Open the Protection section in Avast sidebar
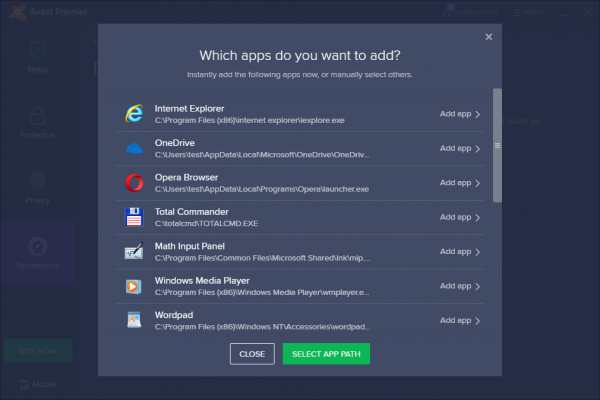The width and height of the screenshot is (600, 400). click(x=38, y=123)
